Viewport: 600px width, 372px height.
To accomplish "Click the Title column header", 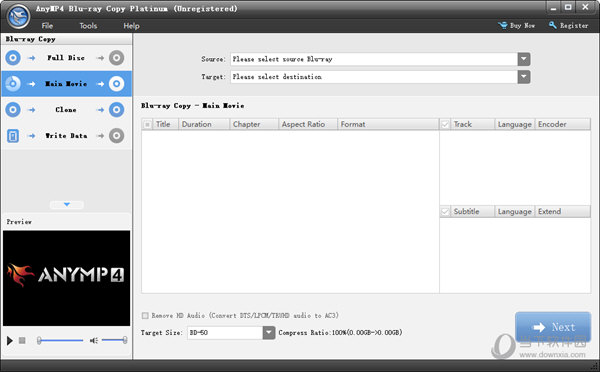I will coord(166,124).
